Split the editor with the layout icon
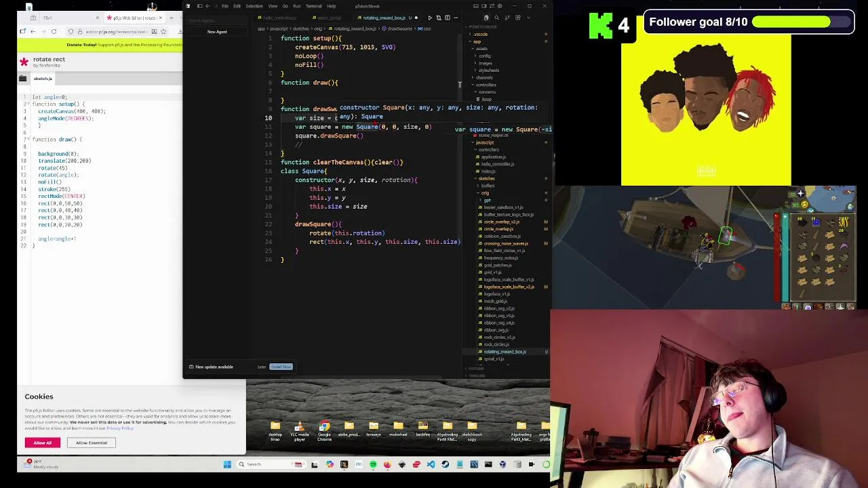Screen dimensions: 868x488 point(448,18)
